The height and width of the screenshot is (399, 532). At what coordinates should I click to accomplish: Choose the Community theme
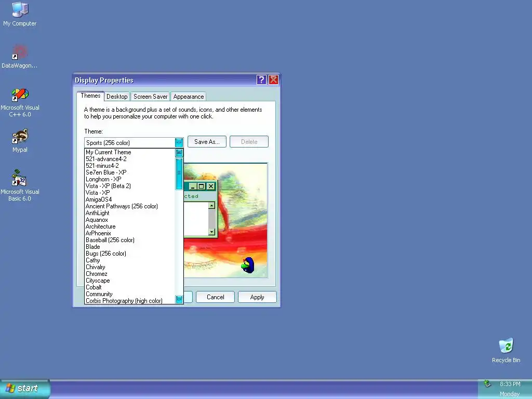pyautogui.click(x=129, y=294)
